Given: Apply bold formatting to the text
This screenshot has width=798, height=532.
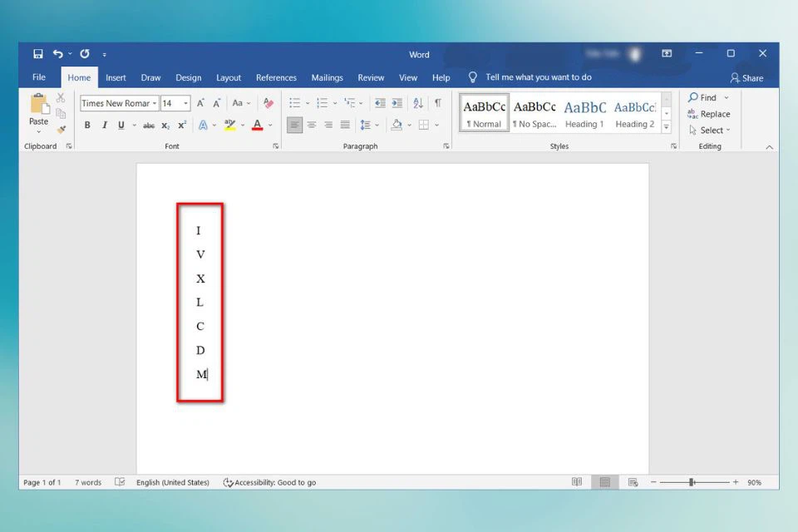Looking at the screenshot, I should pyautogui.click(x=87, y=125).
